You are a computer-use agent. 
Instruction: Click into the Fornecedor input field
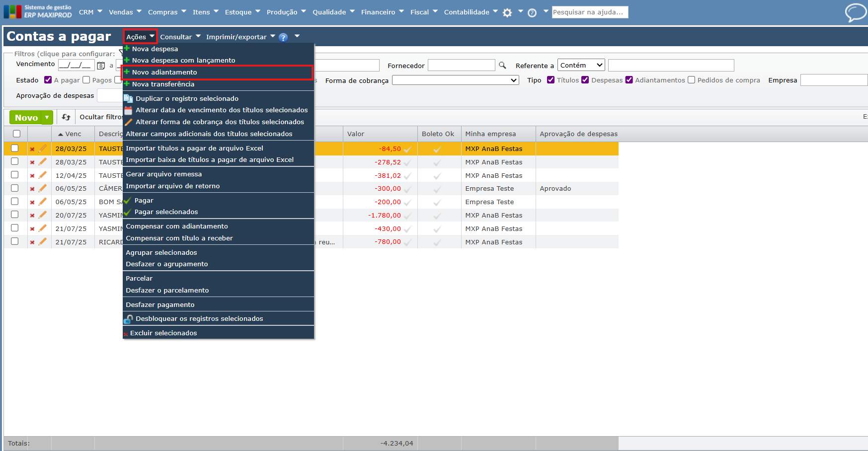coord(461,66)
